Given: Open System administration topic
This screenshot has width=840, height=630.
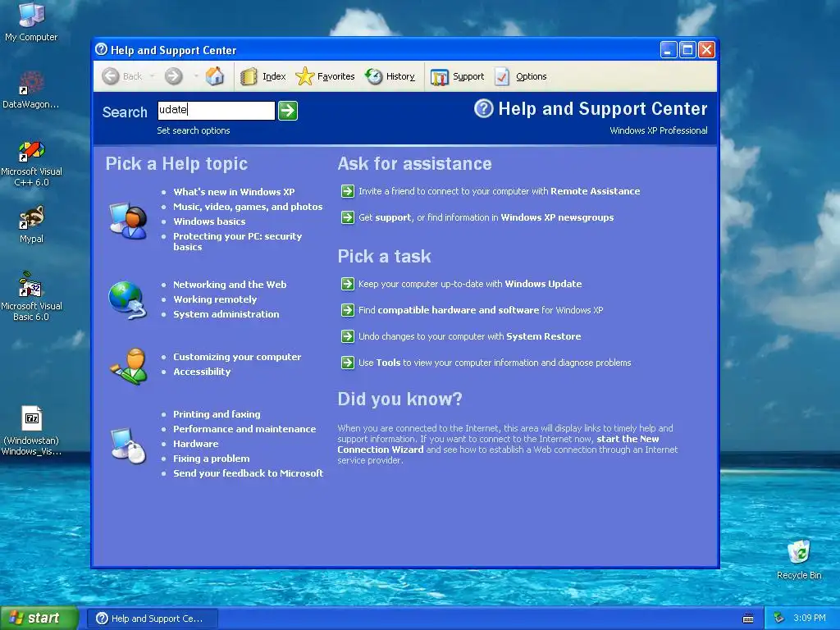Looking at the screenshot, I should [226, 314].
